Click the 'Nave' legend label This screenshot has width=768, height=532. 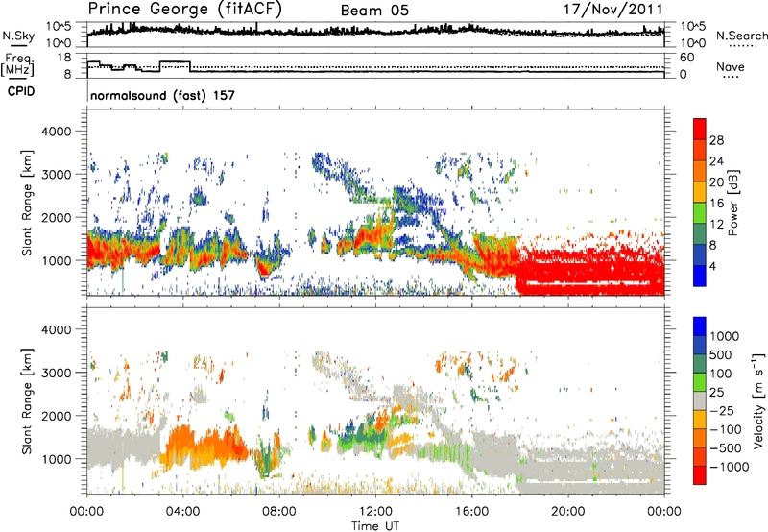pyautogui.click(x=731, y=66)
